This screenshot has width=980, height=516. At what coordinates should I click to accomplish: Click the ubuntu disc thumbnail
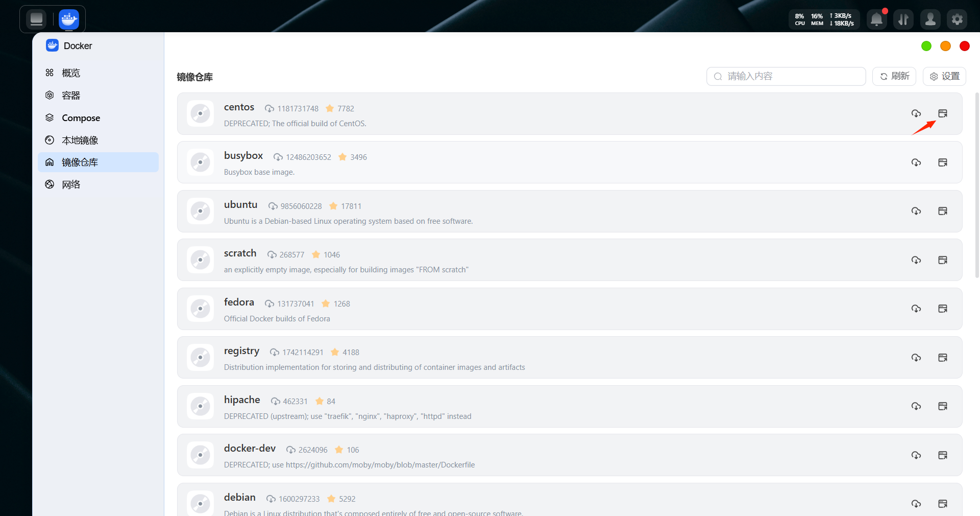pos(200,211)
